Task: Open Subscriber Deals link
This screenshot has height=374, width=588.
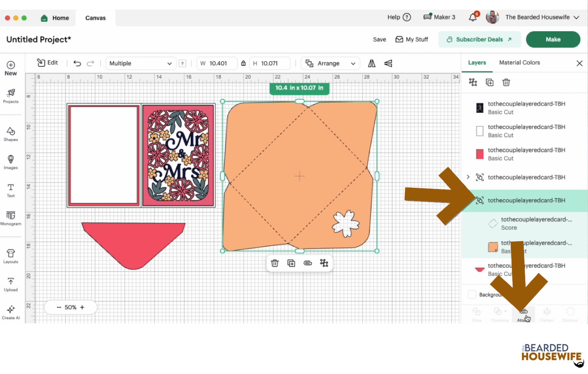Action: [x=479, y=39]
